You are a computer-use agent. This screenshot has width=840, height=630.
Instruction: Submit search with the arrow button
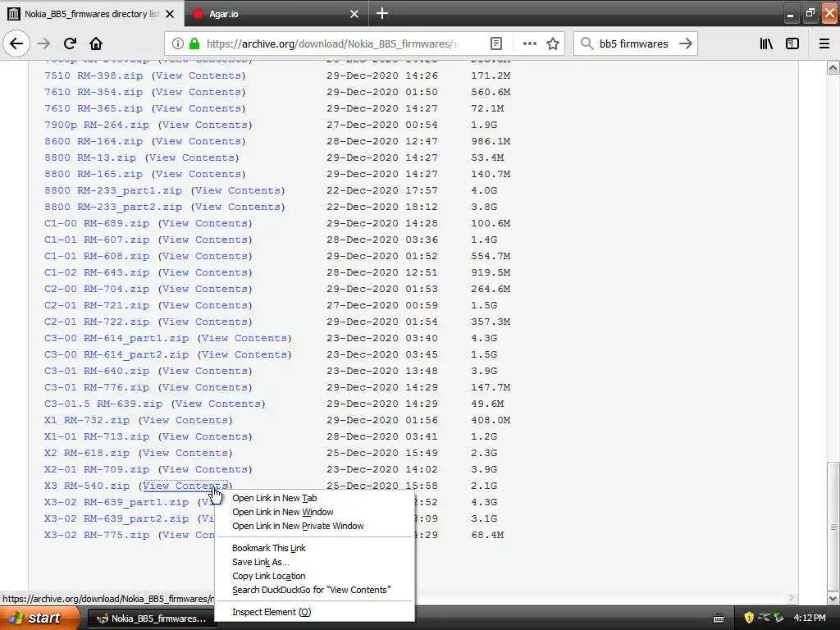tap(685, 43)
